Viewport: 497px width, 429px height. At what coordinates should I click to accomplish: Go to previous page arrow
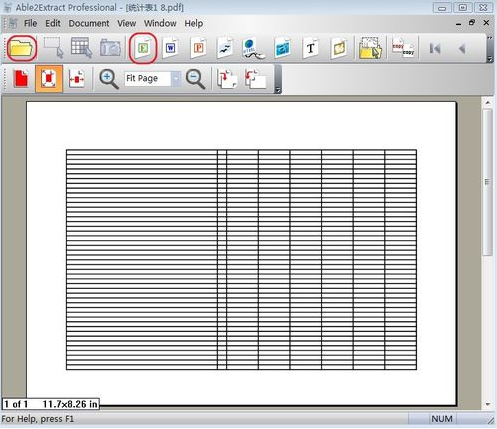[x=462, y=49]
